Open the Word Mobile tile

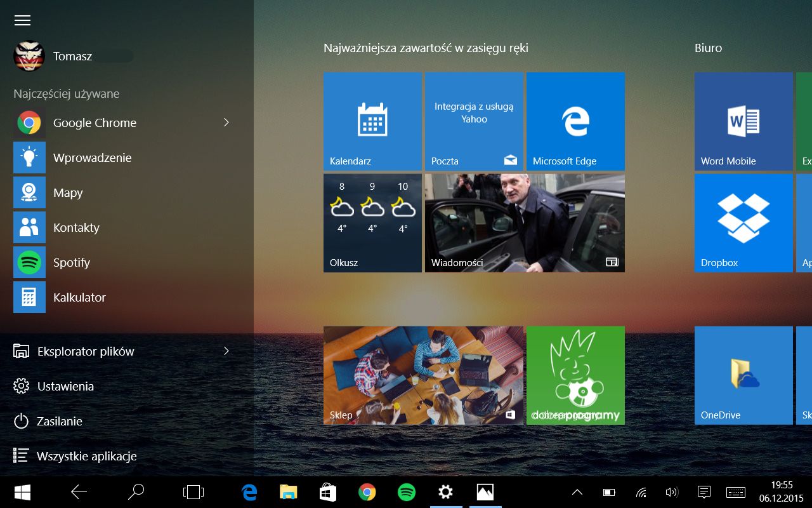pyautogui.click(x=743, y=121)
